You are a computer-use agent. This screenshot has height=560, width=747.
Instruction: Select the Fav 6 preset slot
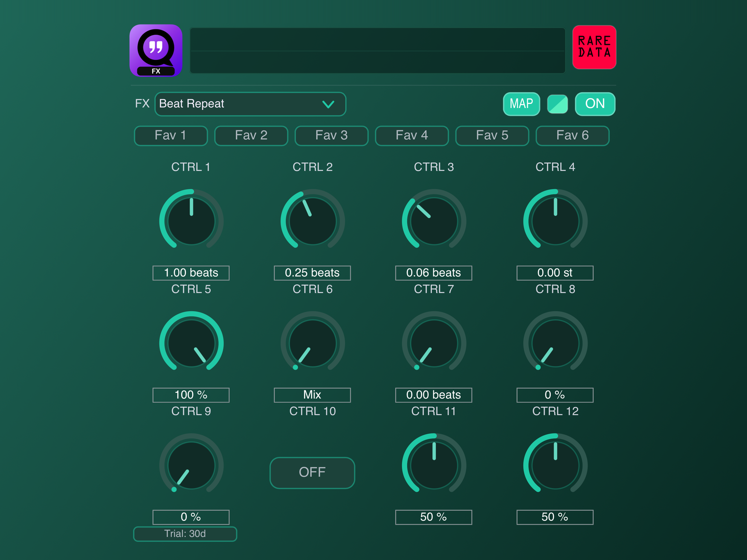[572, 136]
